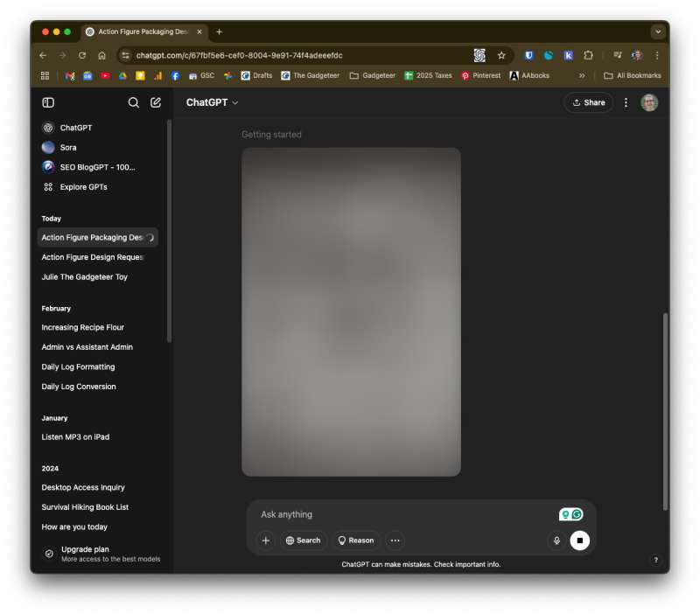The image size is (700, 614).
Task: Open the Pinterest bookmark
Action: click(x=480, y=75)
